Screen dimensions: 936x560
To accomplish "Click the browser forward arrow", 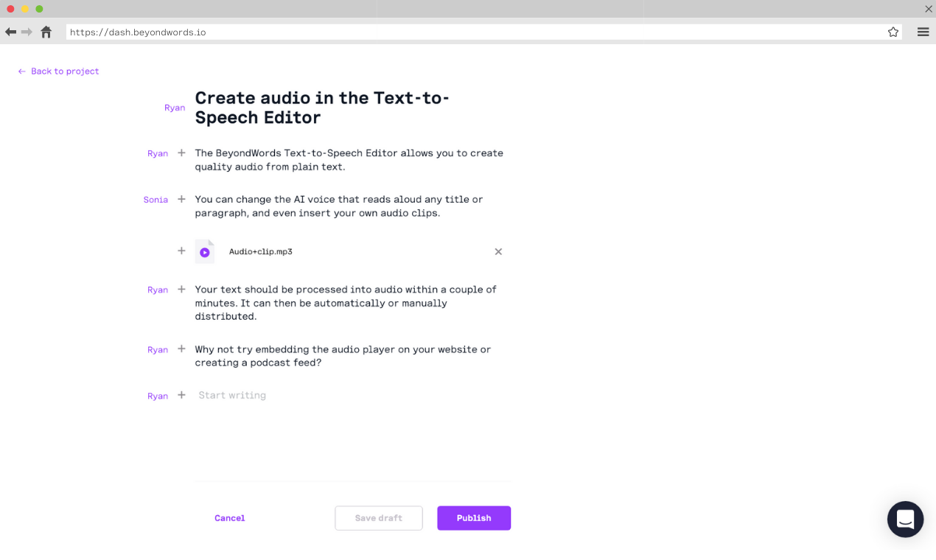I will pyautogui.click(x=27, y=32).
